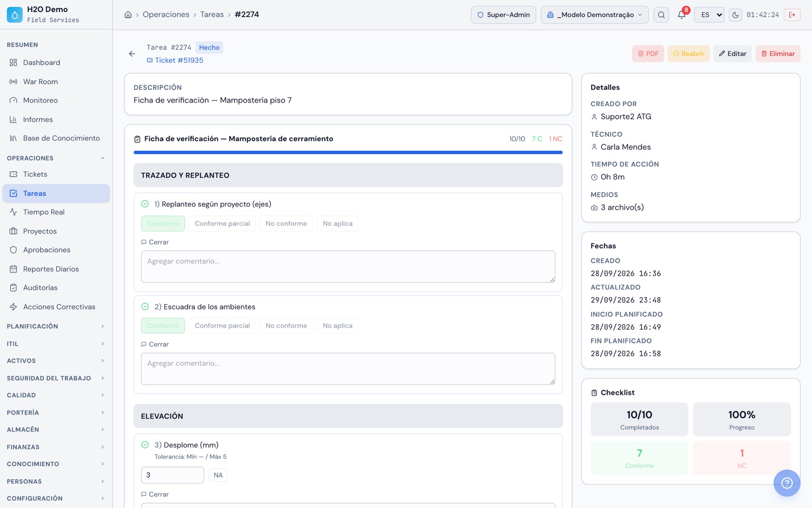Viewport: 812px width, 508px height.
Task: Expand the Almacén sidebar section
Action: [x=56, y=430]
